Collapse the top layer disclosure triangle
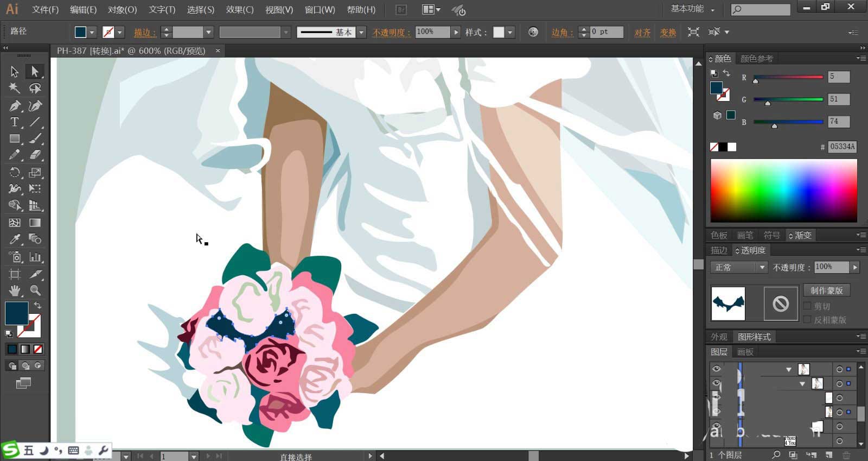The width and height of the screenshot is (868, 461). (x=789, y=369)
